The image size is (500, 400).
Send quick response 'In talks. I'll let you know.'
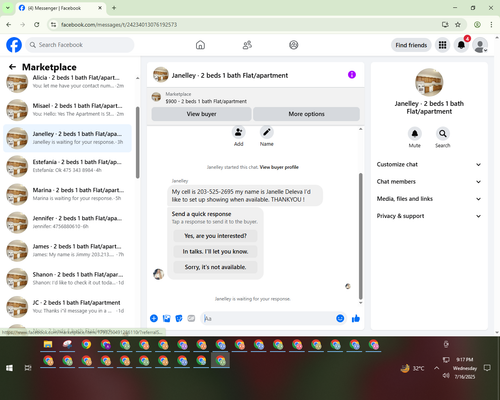[x=215, y=251]
